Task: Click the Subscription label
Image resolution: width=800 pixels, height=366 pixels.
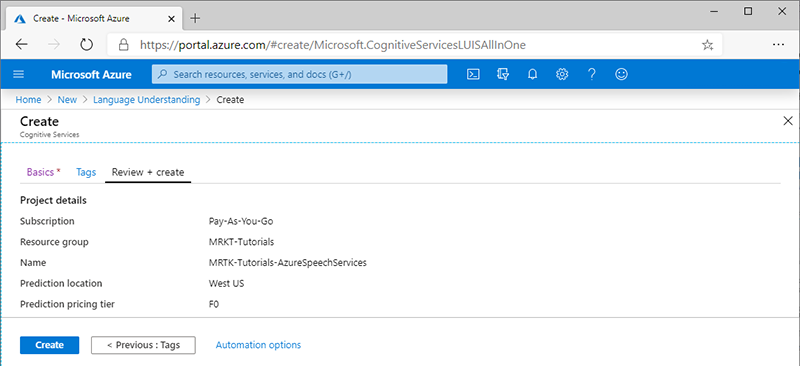Action: tap(47, 221)
